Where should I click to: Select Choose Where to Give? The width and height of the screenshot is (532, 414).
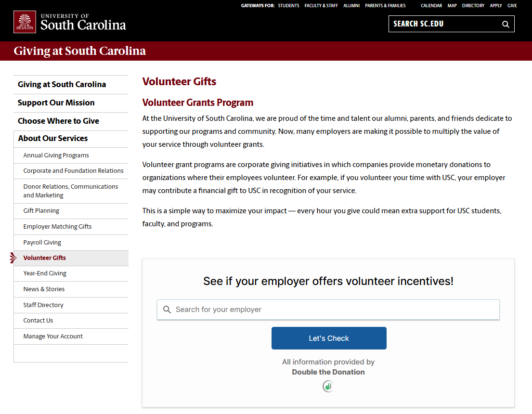click(x=58, y=121)
